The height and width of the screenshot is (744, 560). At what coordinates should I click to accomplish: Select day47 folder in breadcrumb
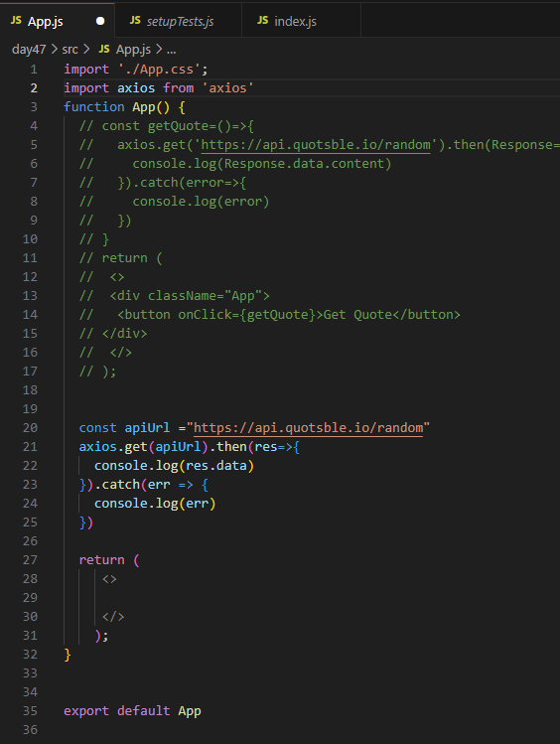[29, 50]
